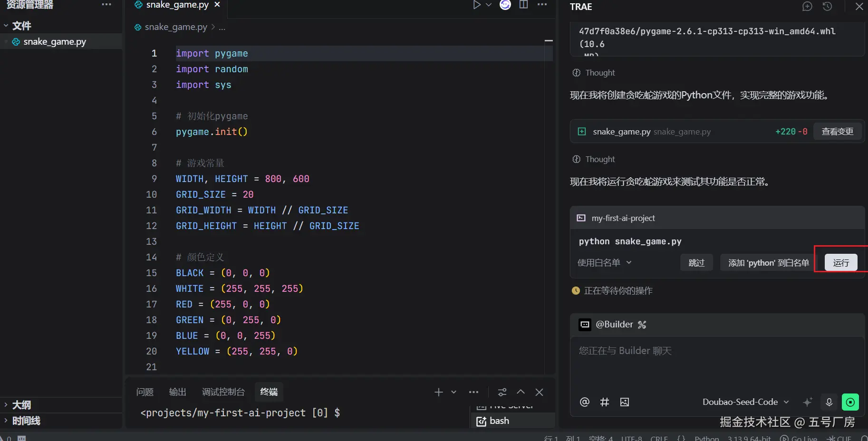This screenshot has height=441, width=868.
Task: Click the 运行 button to run command
Action: (x=841, y=263)
